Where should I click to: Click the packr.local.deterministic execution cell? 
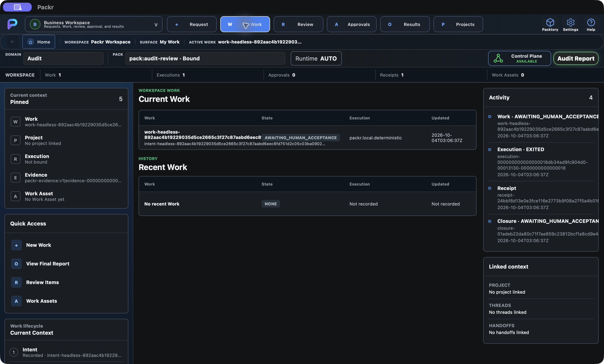coord(376,138)
